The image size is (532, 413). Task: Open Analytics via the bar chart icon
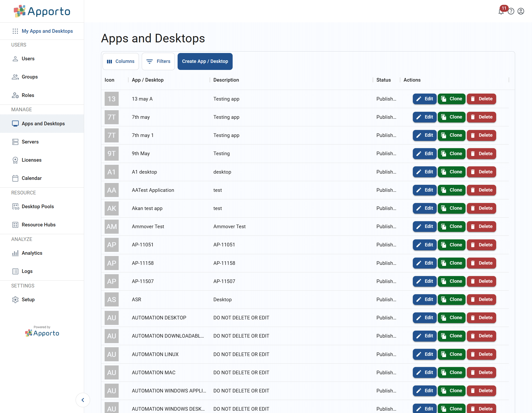click(x=15, y=253)
